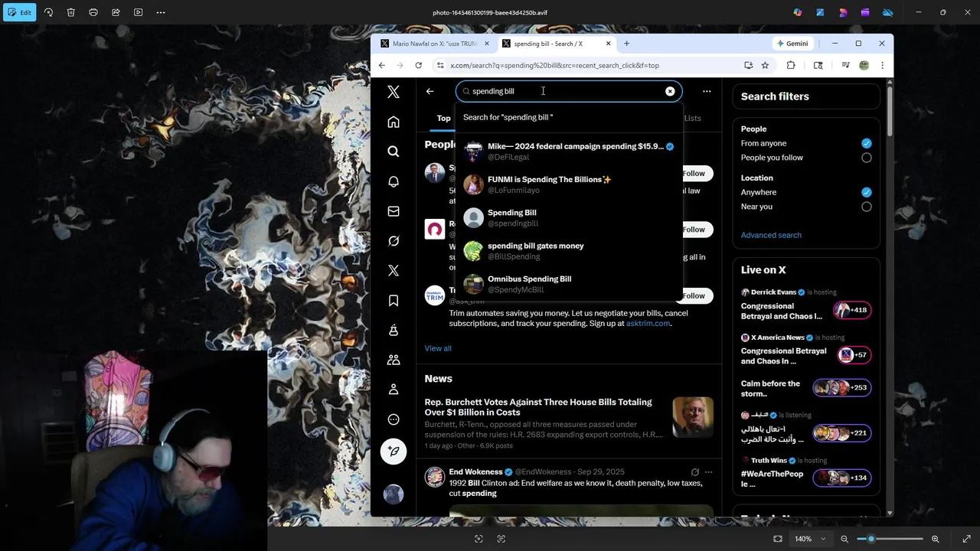This screenshot has height=551, width=980.
Task: Open Profile person icon in the sidebar
Action: point(393,390)
